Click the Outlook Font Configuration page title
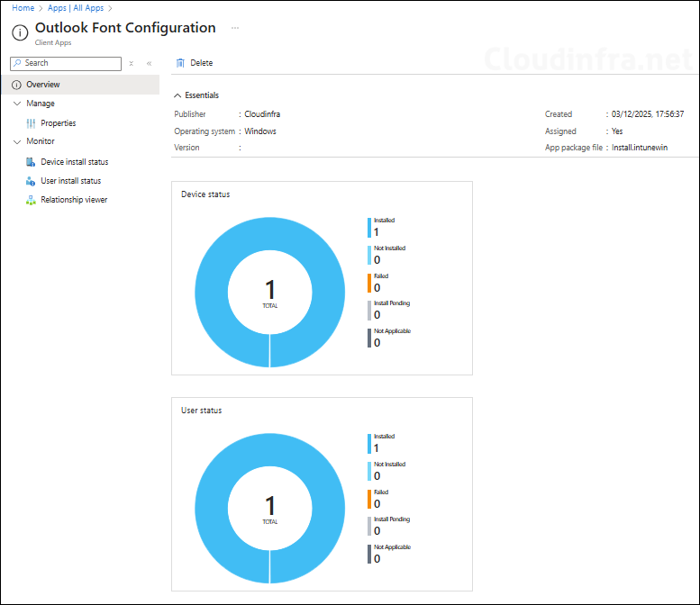 (x=125, y=28)
